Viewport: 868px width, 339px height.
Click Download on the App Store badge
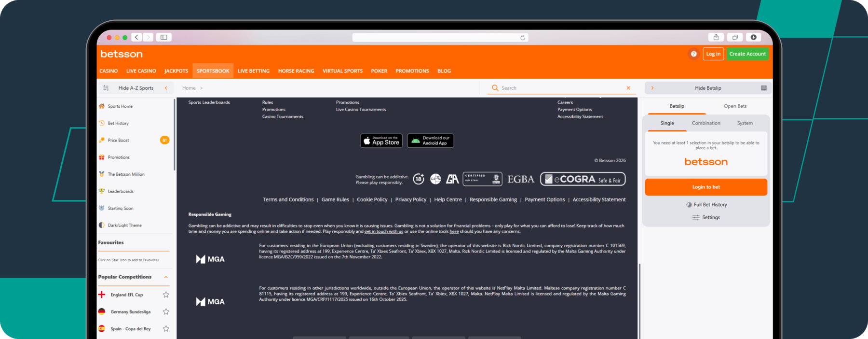(381, 141)
